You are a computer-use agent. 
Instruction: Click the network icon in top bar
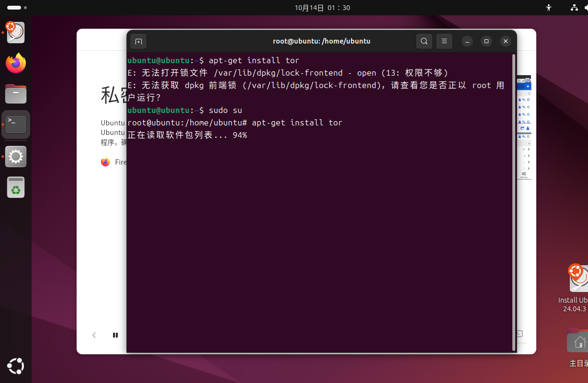click(x=574, y=8)
